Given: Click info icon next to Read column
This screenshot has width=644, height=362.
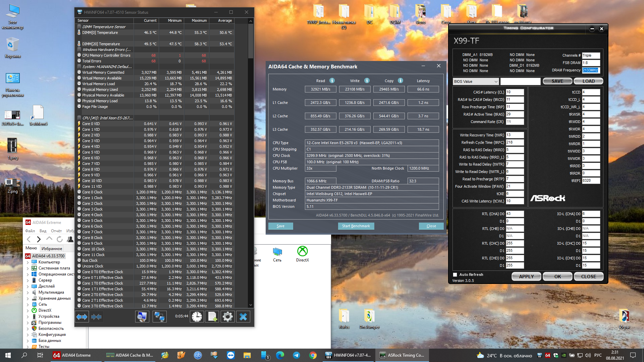Looking at the screenshot, I should point(332,80).
